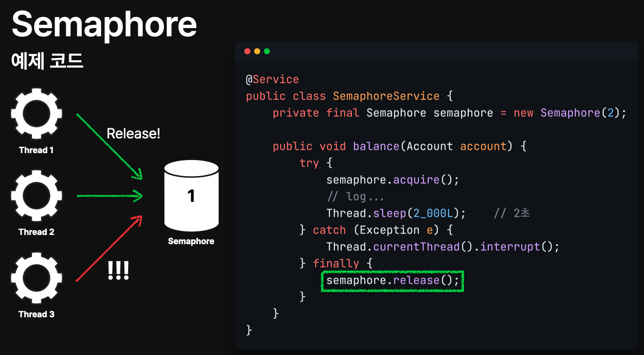Click Thread.currentThread().interrupt() line
The height and width of the screenshot is (355, 644).
click(443, 247)
